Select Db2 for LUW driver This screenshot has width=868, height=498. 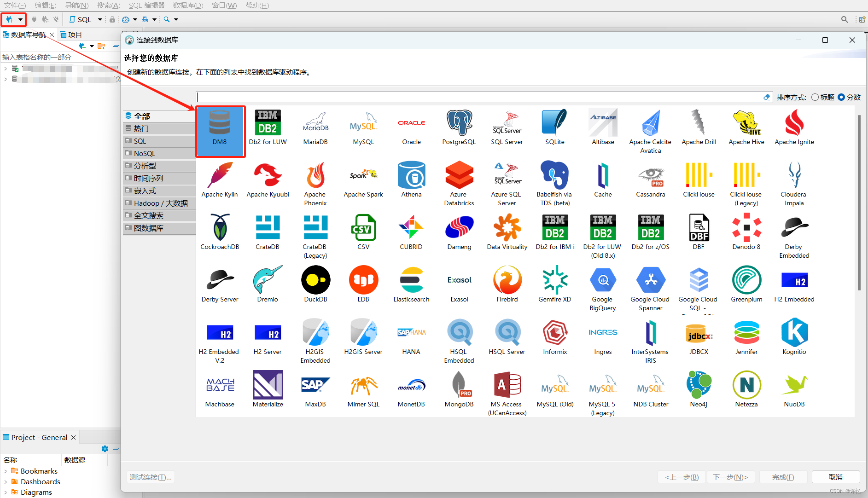[x=268, y=127]
